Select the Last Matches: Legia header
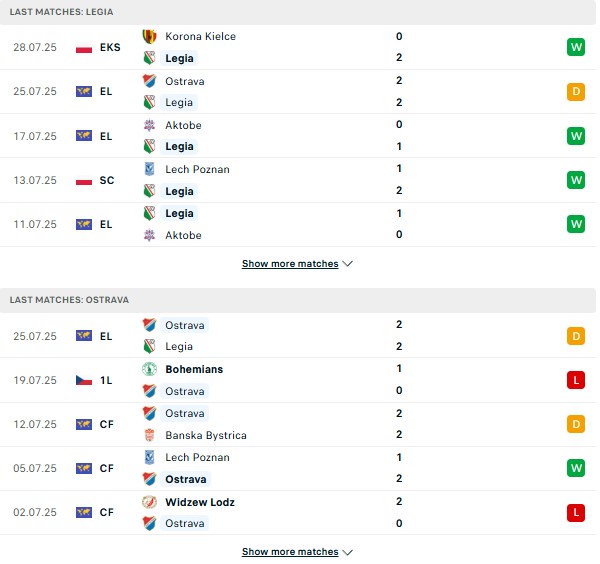The height and width of the screenshot is (564, 600). pos(298,12)
